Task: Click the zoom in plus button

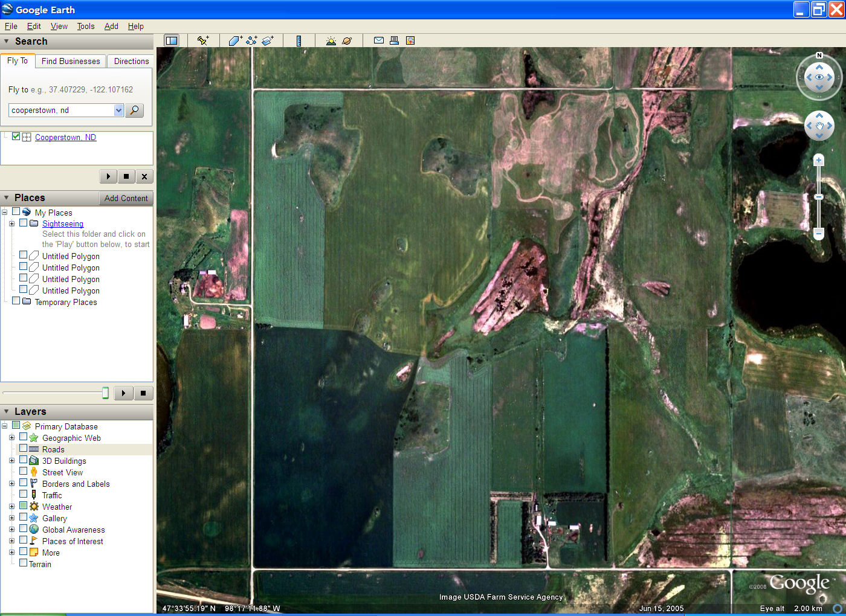Action: [819, 160]
